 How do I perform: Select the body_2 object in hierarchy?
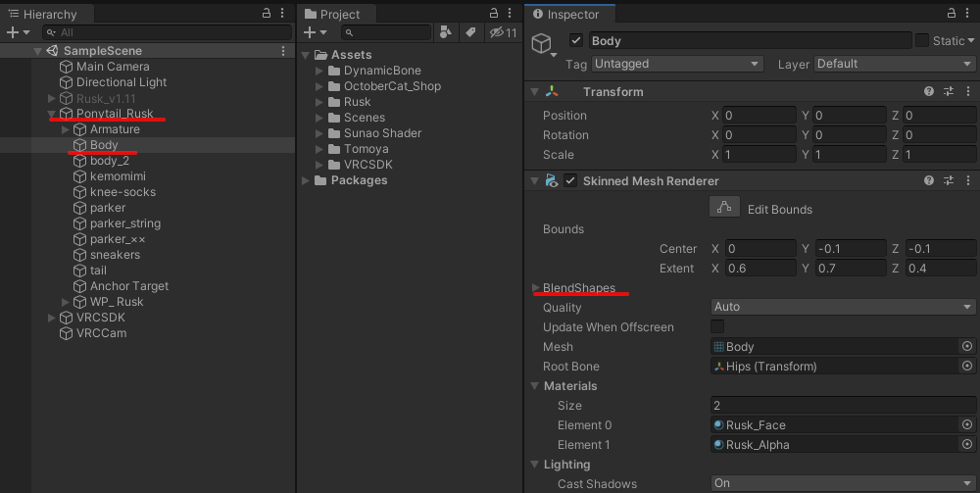point(110,161)
